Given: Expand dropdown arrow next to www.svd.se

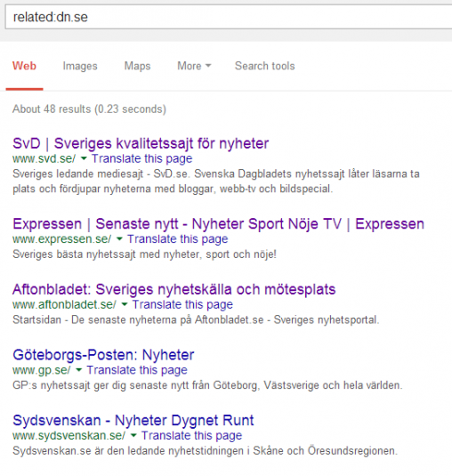Looking at the screenshot, I should (x=84, y=158).
